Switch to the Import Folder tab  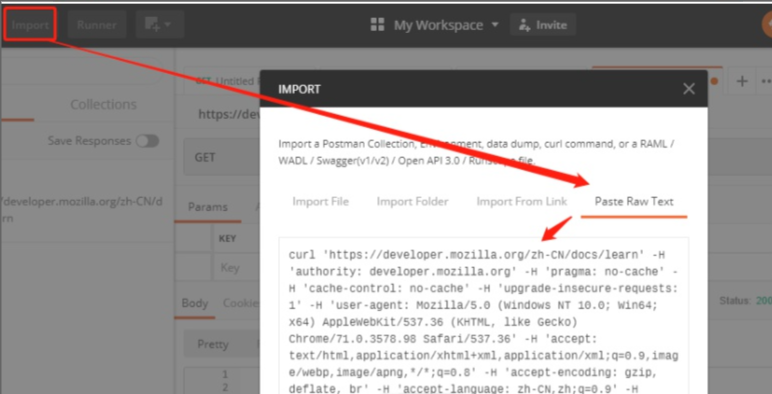pyautogui.click(x=413, y=201)
